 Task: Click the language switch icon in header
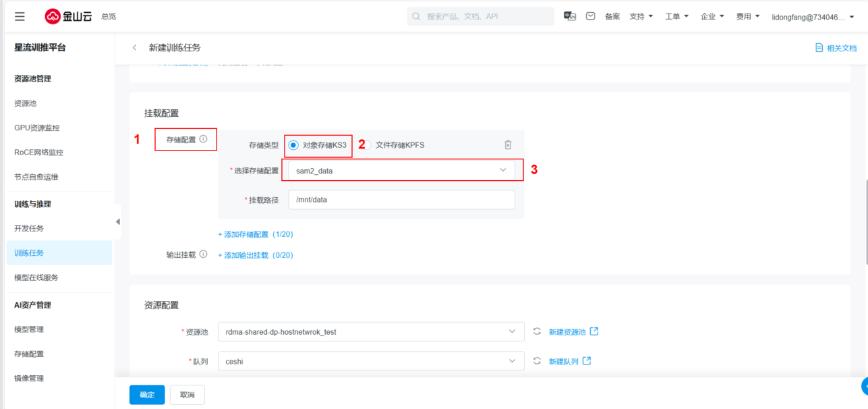pos(570,16)
